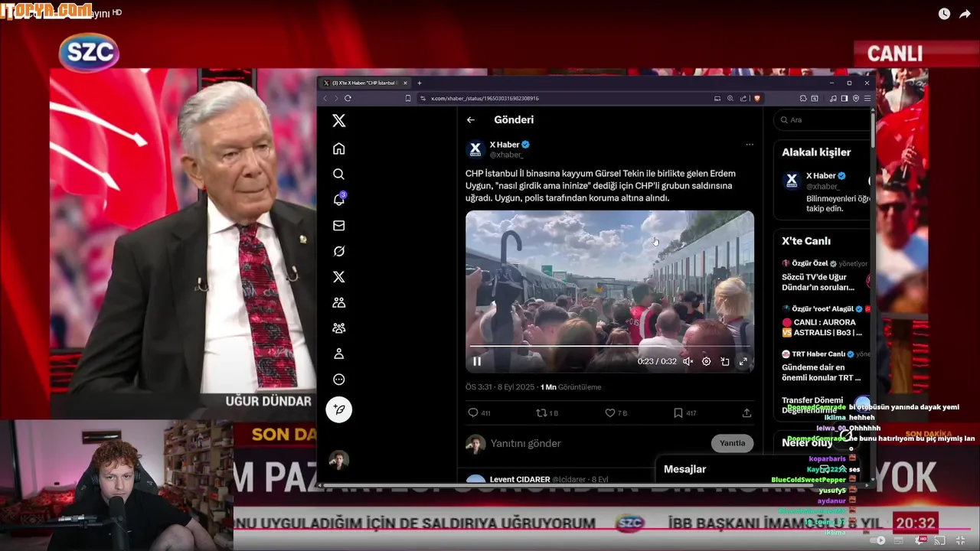Screen dimensions: 980x551
Task: Open stream quality settings gear with HD
Action: tap(921, 540)
